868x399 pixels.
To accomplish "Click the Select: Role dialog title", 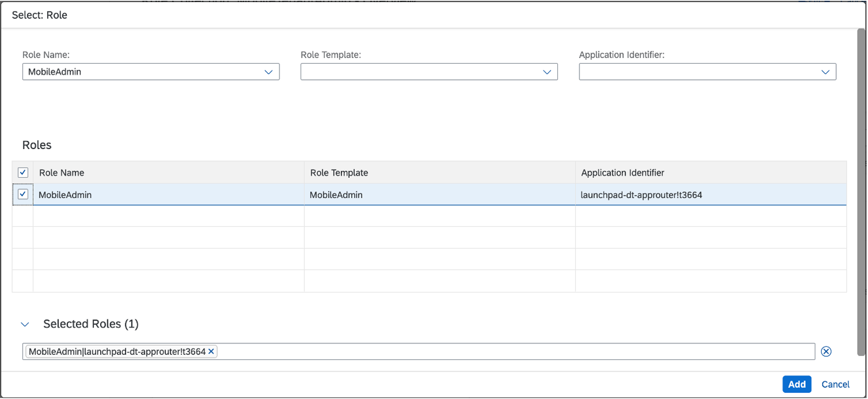I will pyautogui.click(x=39, y=15).
